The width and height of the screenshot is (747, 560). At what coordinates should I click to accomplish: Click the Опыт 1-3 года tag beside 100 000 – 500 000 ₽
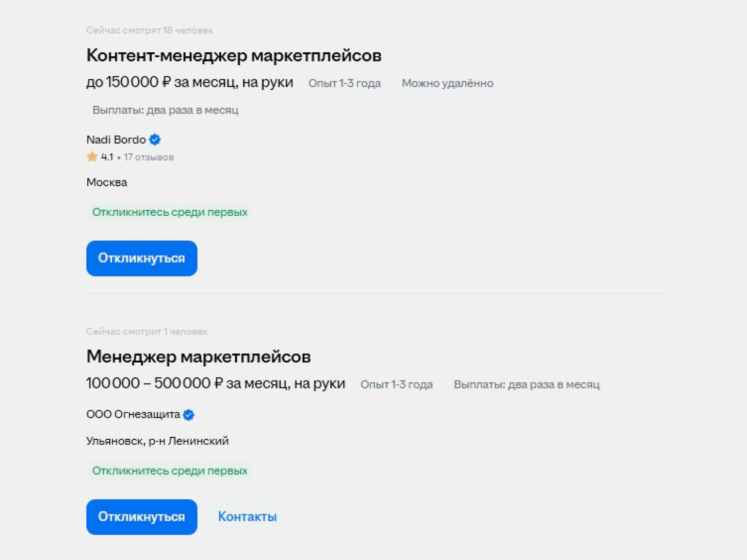click(x=396, y=384)
